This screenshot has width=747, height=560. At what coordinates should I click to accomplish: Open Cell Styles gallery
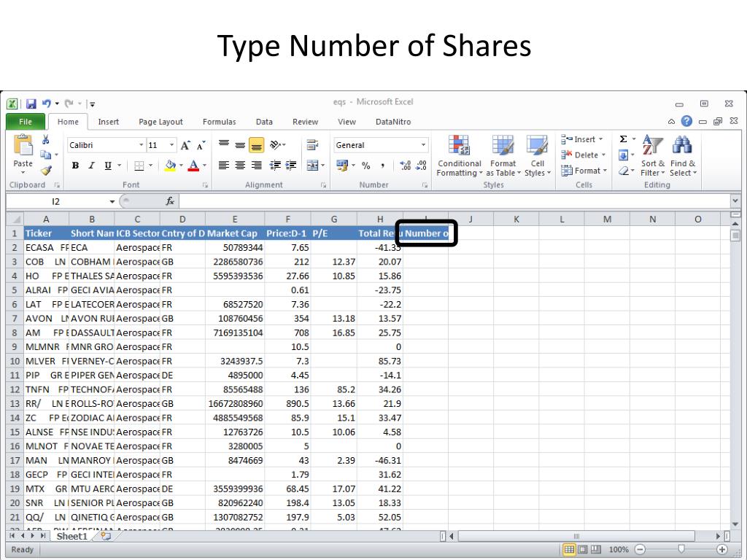[538, 156]
